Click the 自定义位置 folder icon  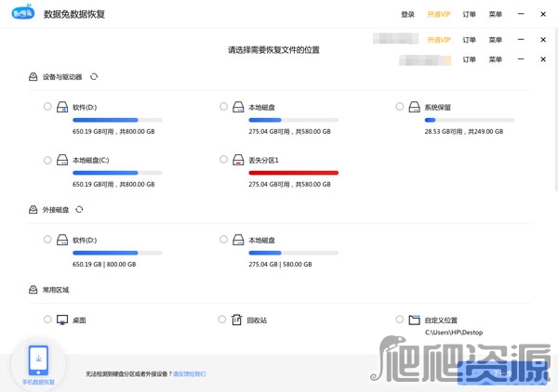pyautogui.click(x=414, y=320)
